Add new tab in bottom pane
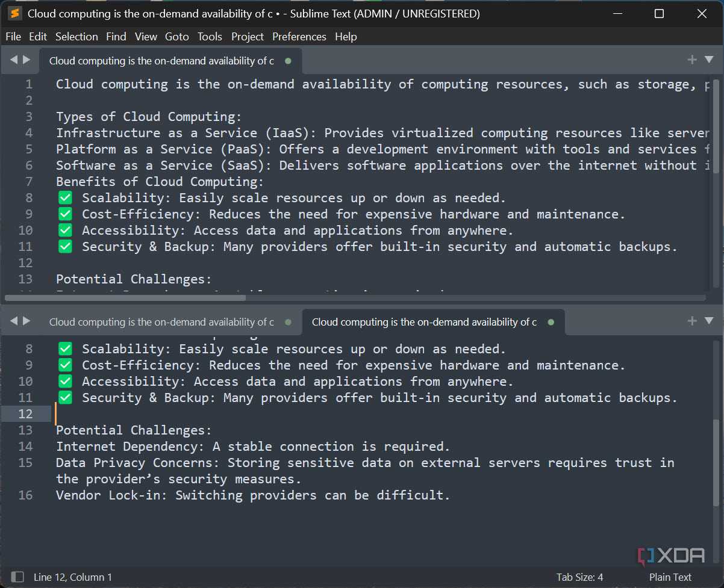This screenshot has width=724, height=588. [692, 321]
